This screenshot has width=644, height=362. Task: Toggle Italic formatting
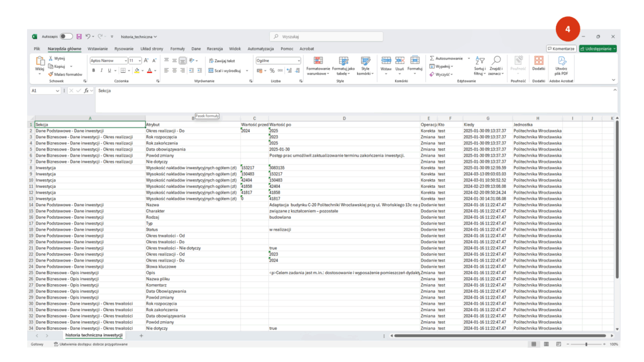point(101,70)
